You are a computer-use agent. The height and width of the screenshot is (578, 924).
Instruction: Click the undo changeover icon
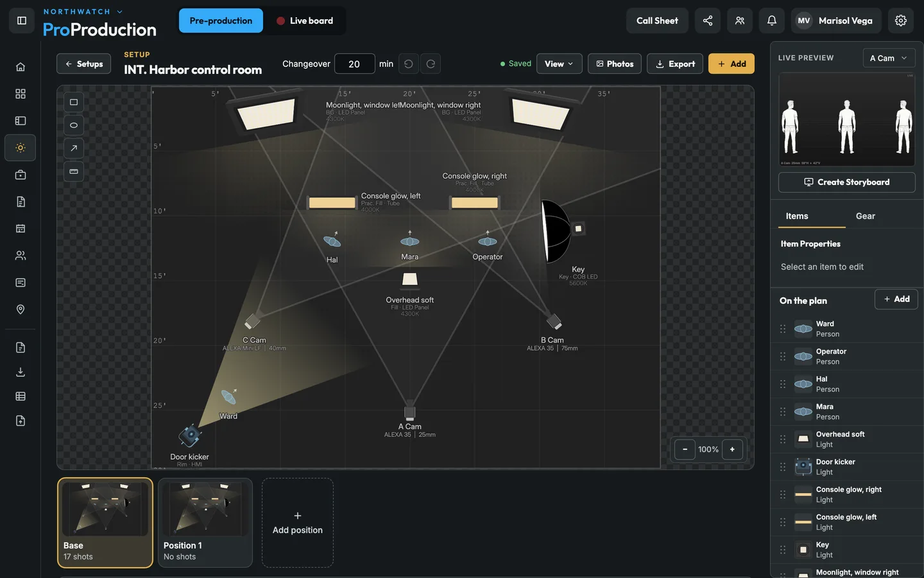tap(409, 64)
